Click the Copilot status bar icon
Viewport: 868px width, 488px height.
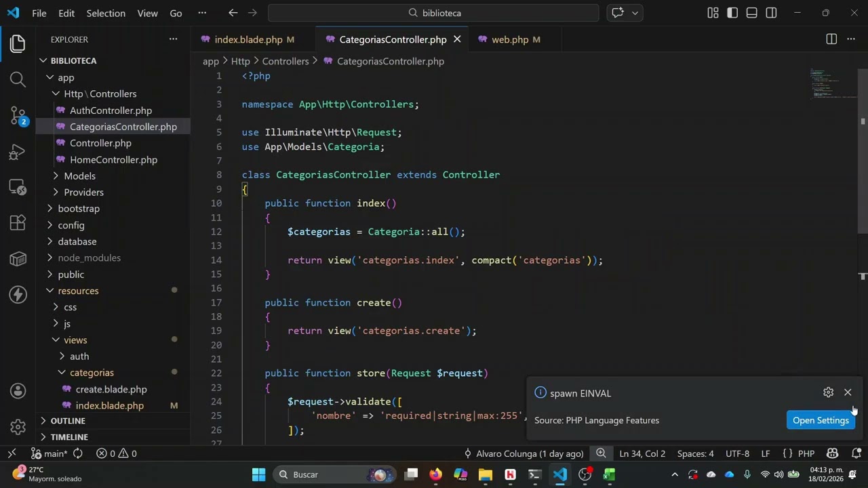pyautogui.click(x=833, y=453)
